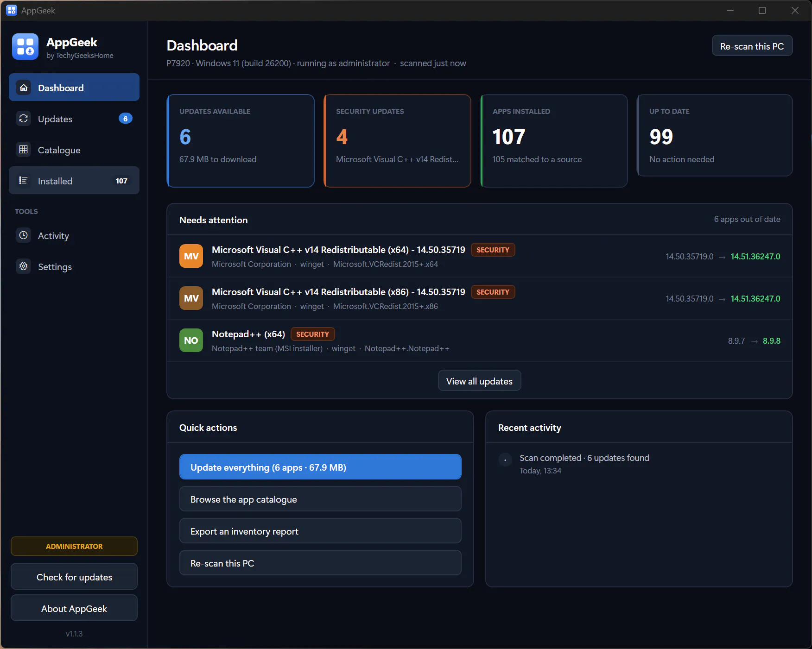
Task: Open the Updates sidebar item
Action: tap(74, 119)
